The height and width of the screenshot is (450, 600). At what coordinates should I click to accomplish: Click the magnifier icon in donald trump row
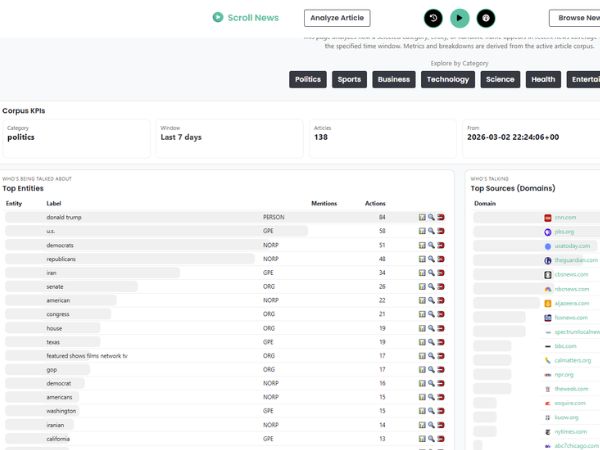click(x=431, y=217)
